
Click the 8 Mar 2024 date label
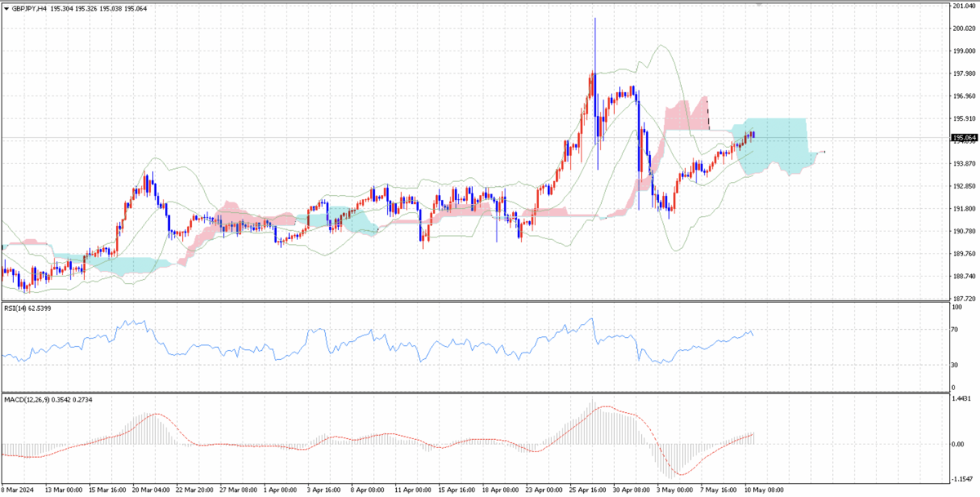(x=19, y=490)
